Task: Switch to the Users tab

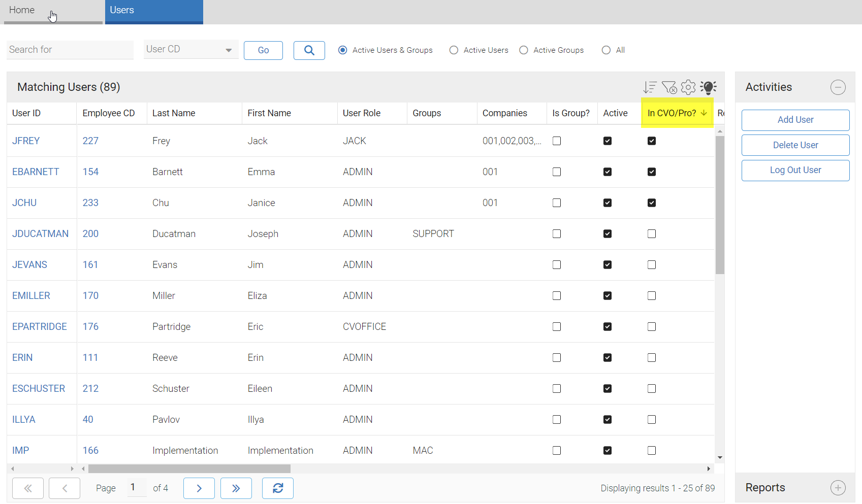Action: [x=154, y=12]
